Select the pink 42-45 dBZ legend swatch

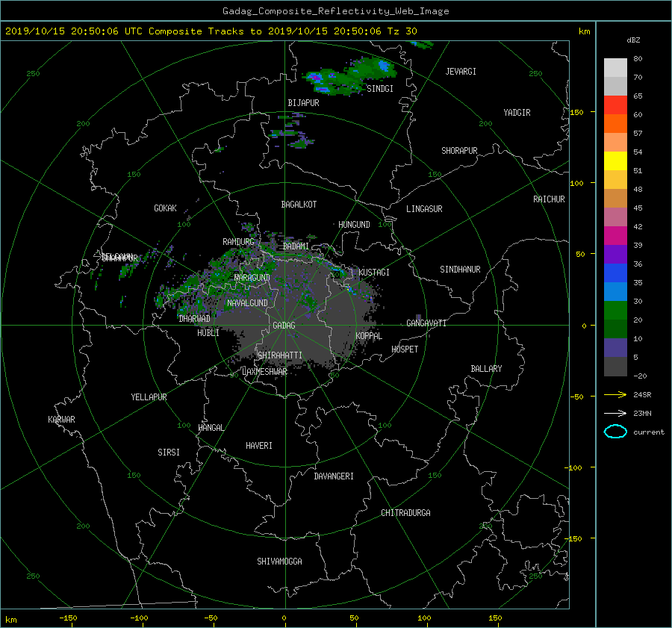615,217
